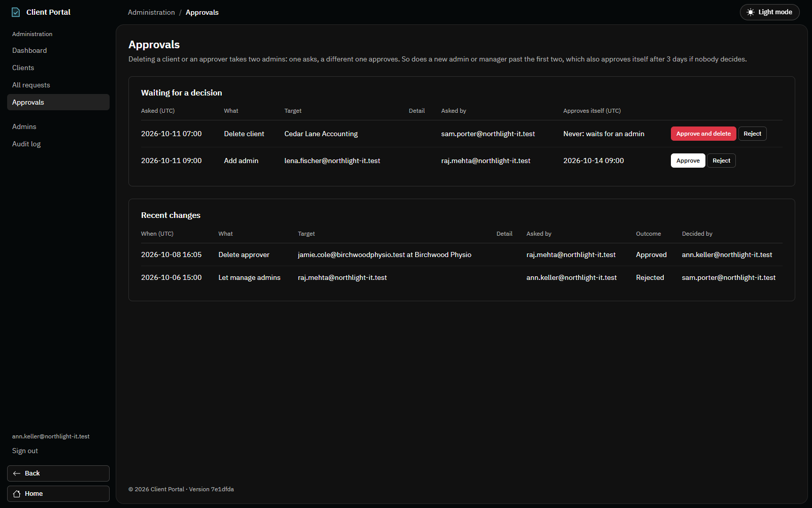The width and height of the screenshot is (812, 508).
Task: Switch to Light mode
Action: tap(769, 12)
